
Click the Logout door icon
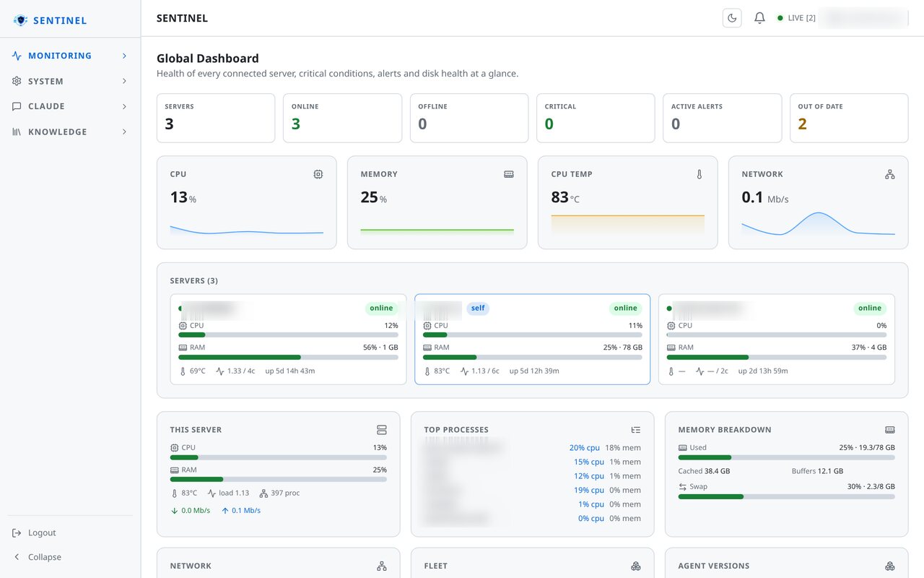17,532
